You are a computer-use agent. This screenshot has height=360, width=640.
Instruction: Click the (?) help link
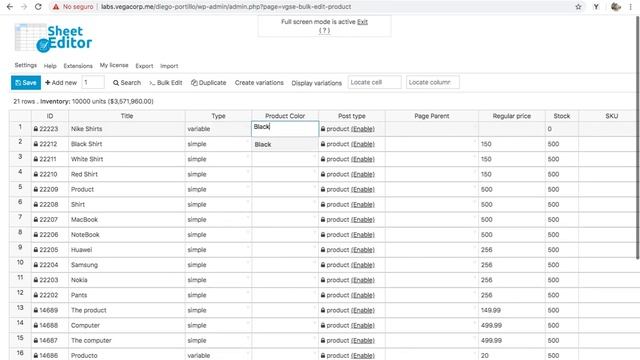324,31
